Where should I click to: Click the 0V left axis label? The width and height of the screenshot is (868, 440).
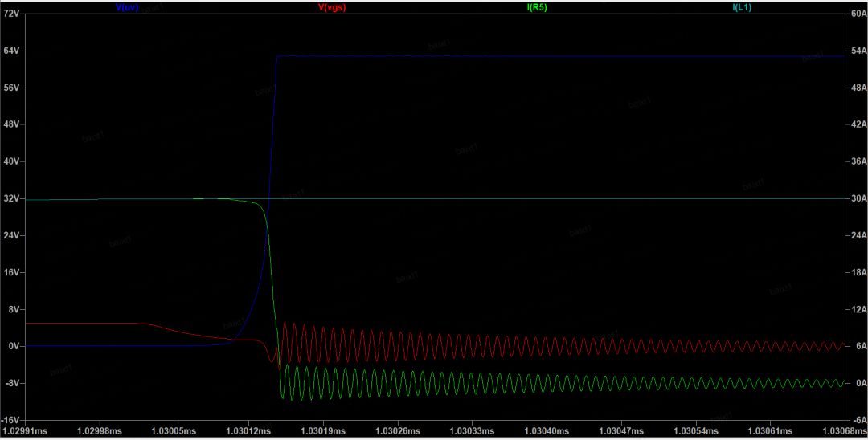point(14,347)
